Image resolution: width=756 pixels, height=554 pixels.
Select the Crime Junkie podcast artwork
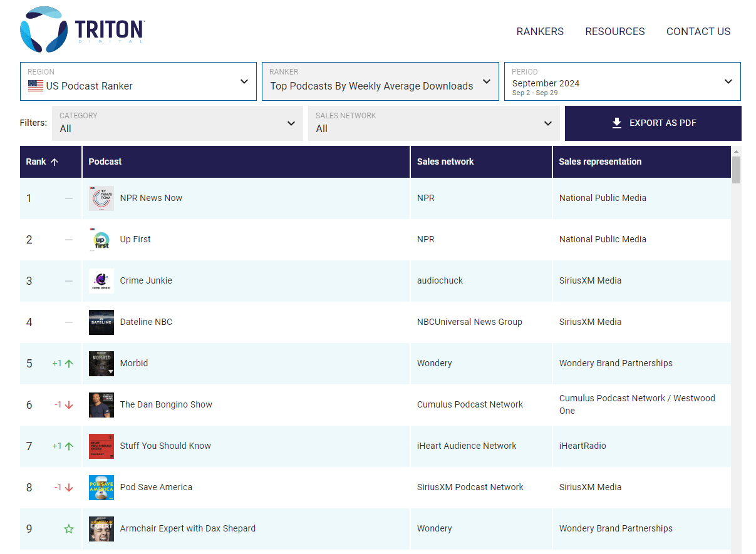[101, 281]
